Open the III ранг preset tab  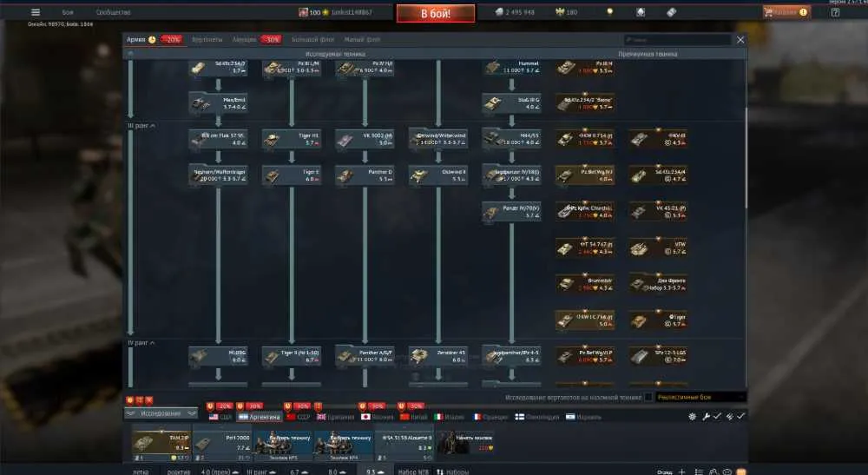click(x=260, y=472)
